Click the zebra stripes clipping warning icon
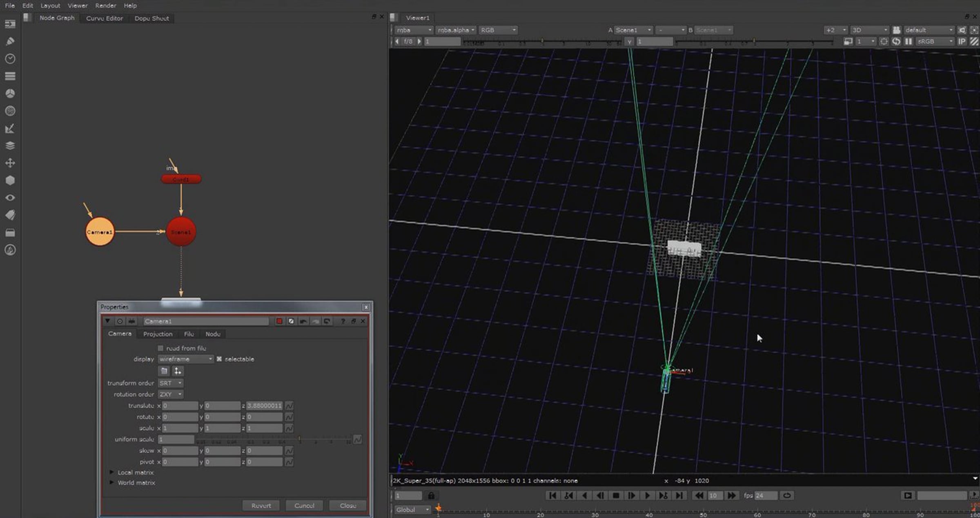Image resolution: width=980 pixels, height=518 pixels. [974, 41]
